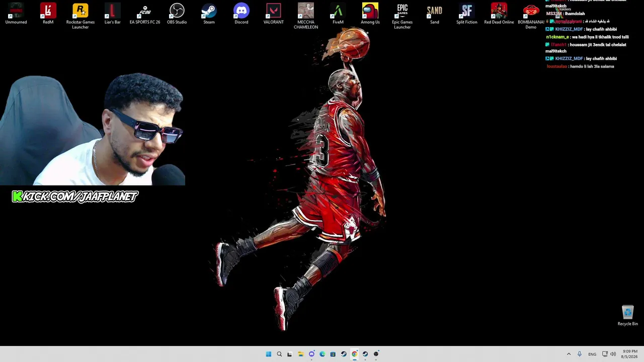Open the clock showing 9:09 PM
Image resolution: width=644 pixels, height=362 pixels.
point(630,354)
